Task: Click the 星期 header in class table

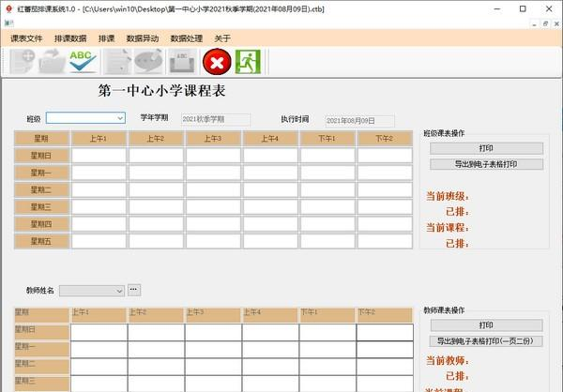Action: tap(41, 138)
